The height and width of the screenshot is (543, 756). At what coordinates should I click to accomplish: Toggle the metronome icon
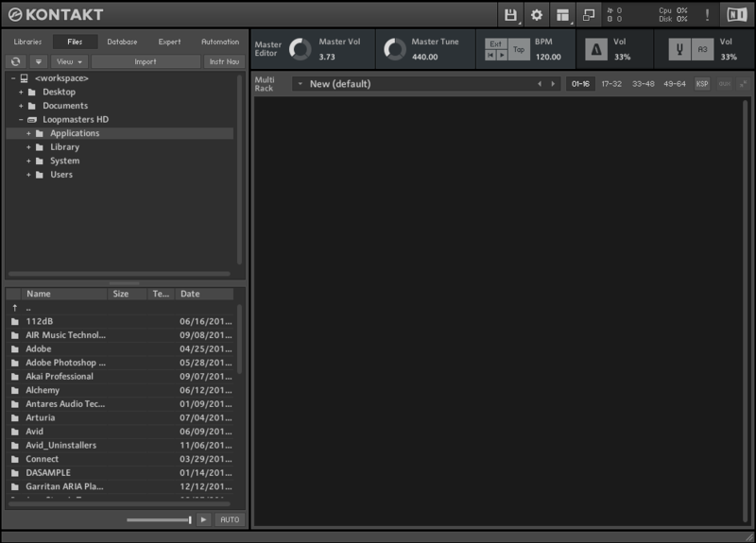coord(596,49)
